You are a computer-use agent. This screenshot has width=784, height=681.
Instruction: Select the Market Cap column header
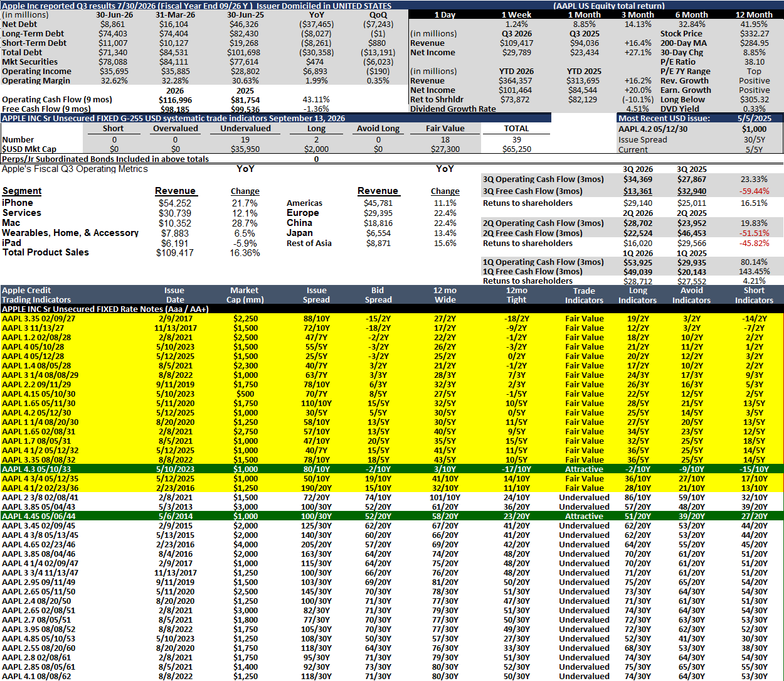pyautogui.click(x=245, y=295)
